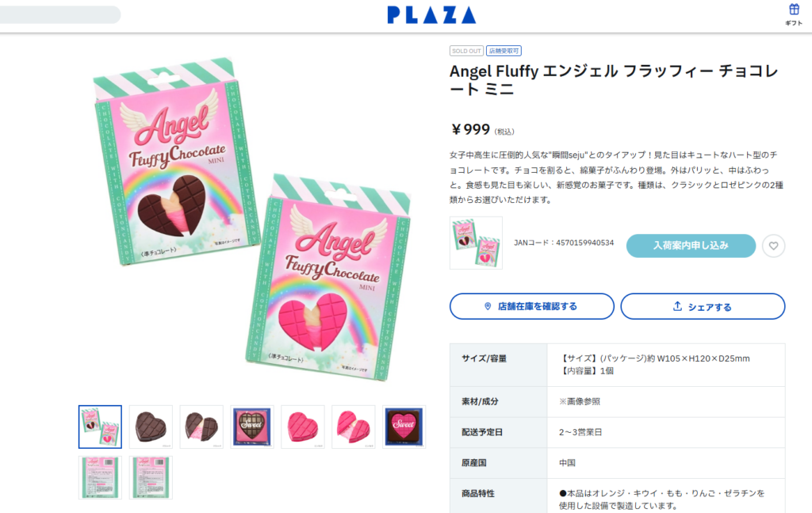Click the variant thumbnail beside JAN code

tap(476, 243)
